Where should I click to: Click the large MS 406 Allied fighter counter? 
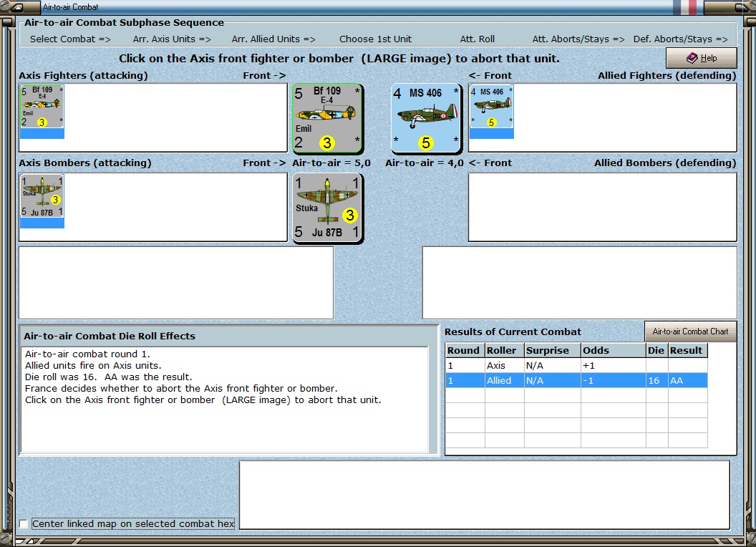pyautogui.click(x=426, y=118)
